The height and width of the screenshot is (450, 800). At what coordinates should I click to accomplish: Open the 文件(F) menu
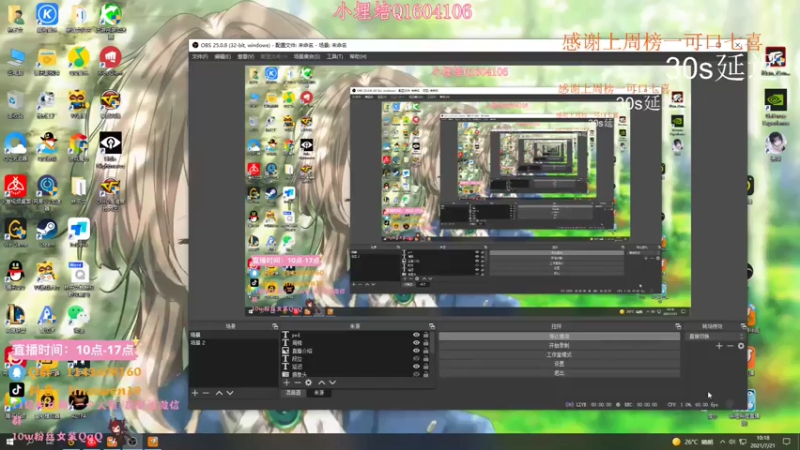pos(200,57)
